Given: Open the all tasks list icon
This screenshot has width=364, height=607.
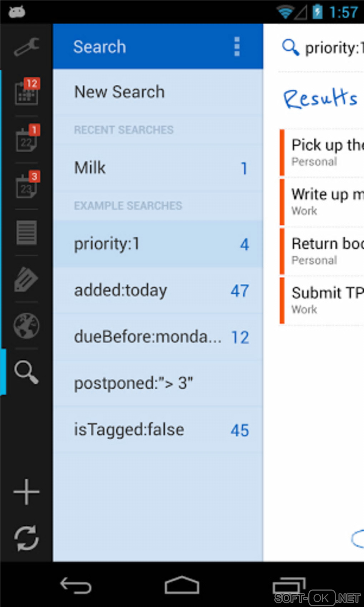Looking at the screenshot, I should click(26, 232).
